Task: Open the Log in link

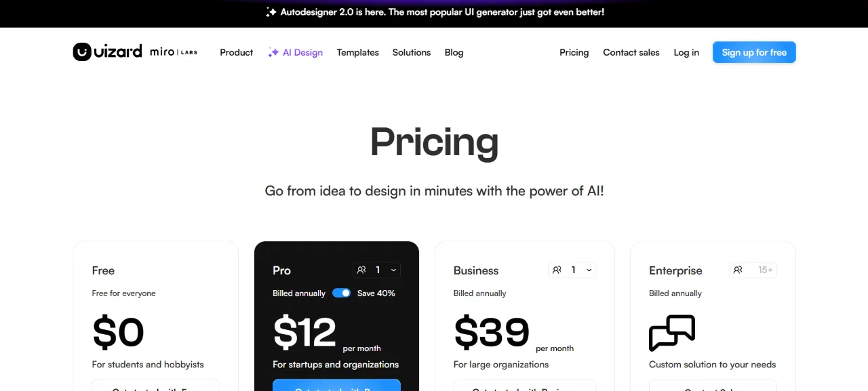Action: click(686, 52)
